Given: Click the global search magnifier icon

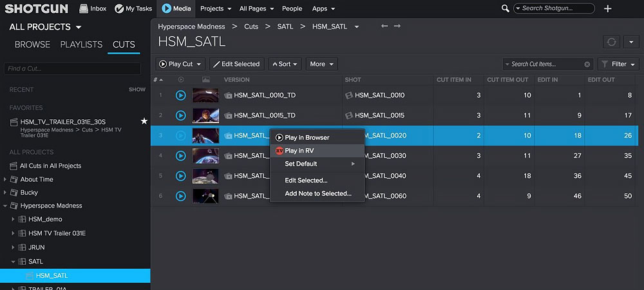Looking at the screenshot, I should [506, 8].
